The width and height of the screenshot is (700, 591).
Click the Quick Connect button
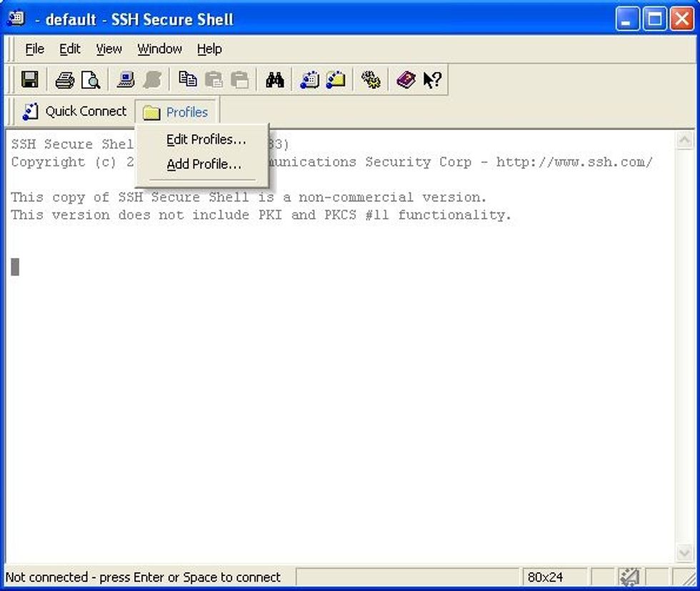click(74, 111)
